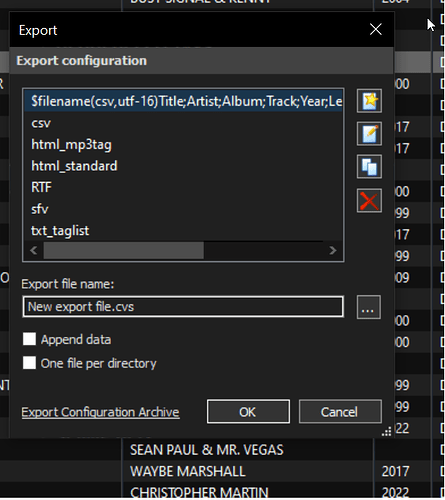Click the Export file name field
This screenshot has width=445, height=500.
click(x=183, y=307)
